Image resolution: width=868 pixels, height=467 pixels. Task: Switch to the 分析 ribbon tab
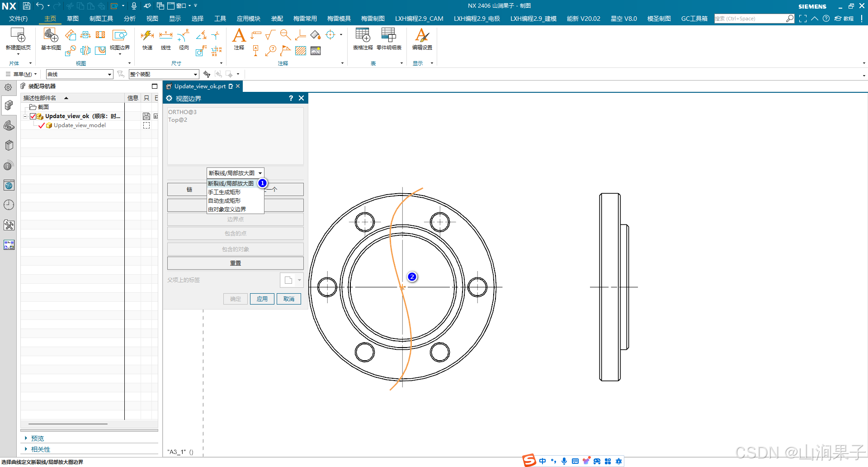click(130, 19)
